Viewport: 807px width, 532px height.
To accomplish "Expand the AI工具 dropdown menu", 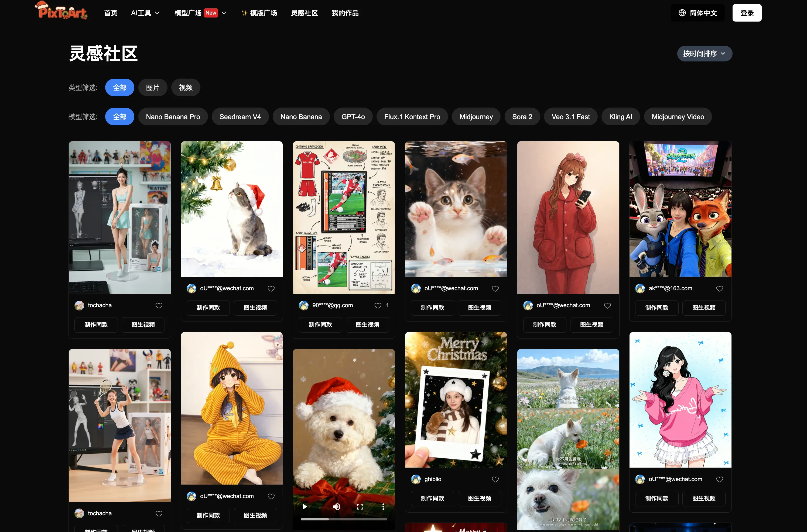I will pyautogui.click(x=145, y=13).
